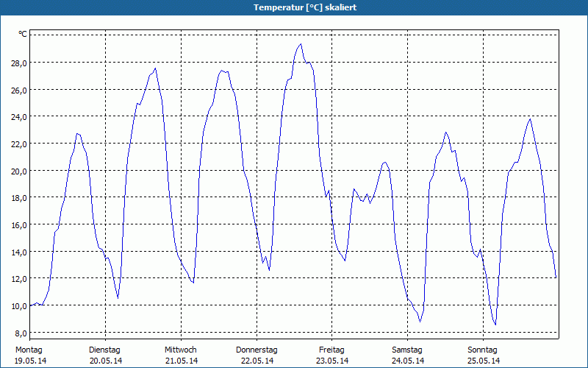Select the 20,0 temperature axis label
The height and width of the screenshot is (368, 588).
pos(18,171)
